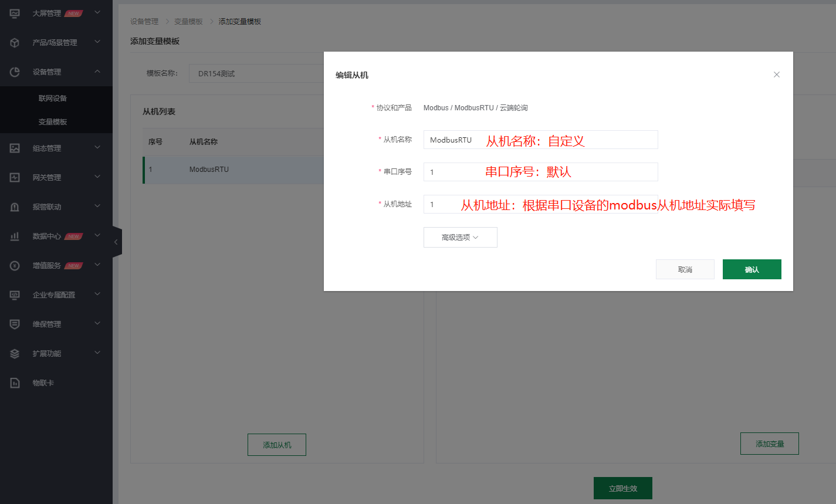Expand the 维保管理 menu chevron

point(97,324)
